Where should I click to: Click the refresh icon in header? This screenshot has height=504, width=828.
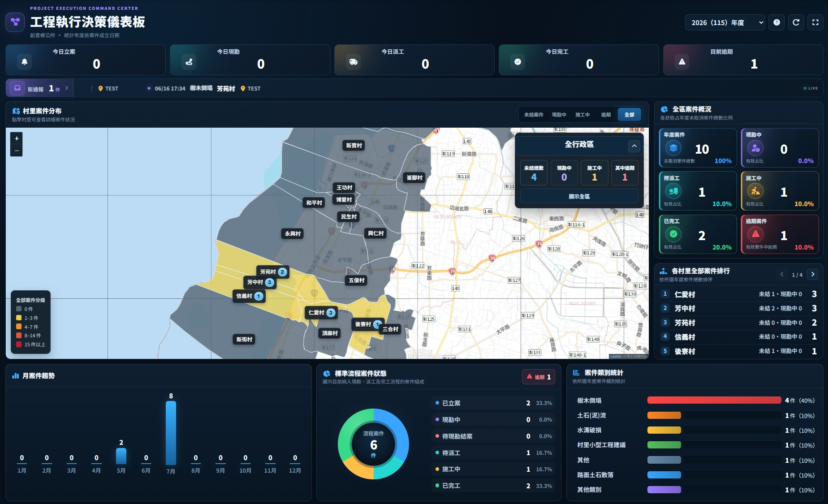pyautogui.click(x=796, y=22)
